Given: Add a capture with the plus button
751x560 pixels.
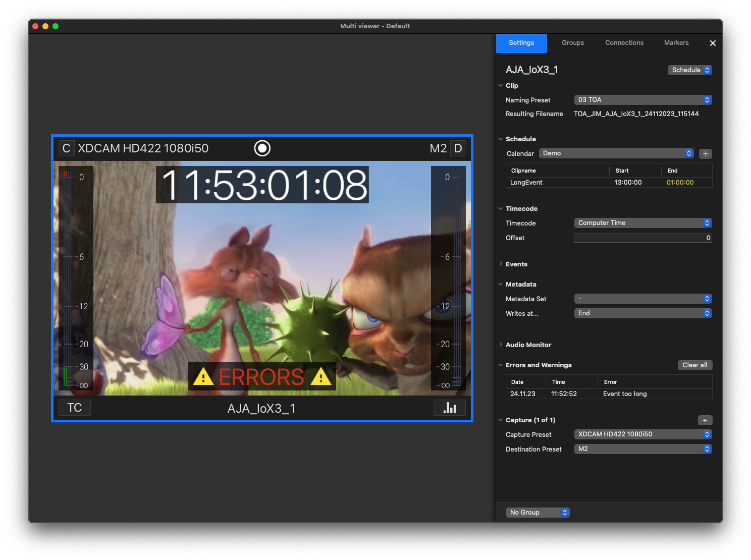Looking at the screenshot, I should [x=705, y=420].
